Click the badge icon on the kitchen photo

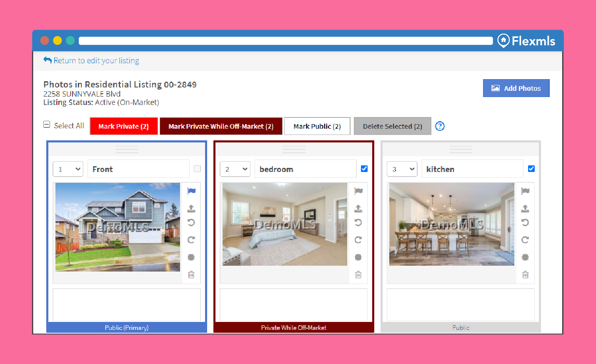tap(525, 257)
